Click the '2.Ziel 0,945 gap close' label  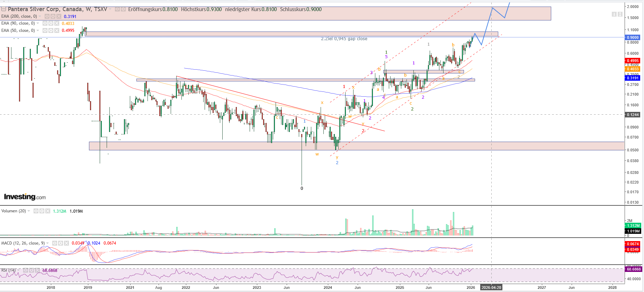pyautogui.click(x=344, y=39)
